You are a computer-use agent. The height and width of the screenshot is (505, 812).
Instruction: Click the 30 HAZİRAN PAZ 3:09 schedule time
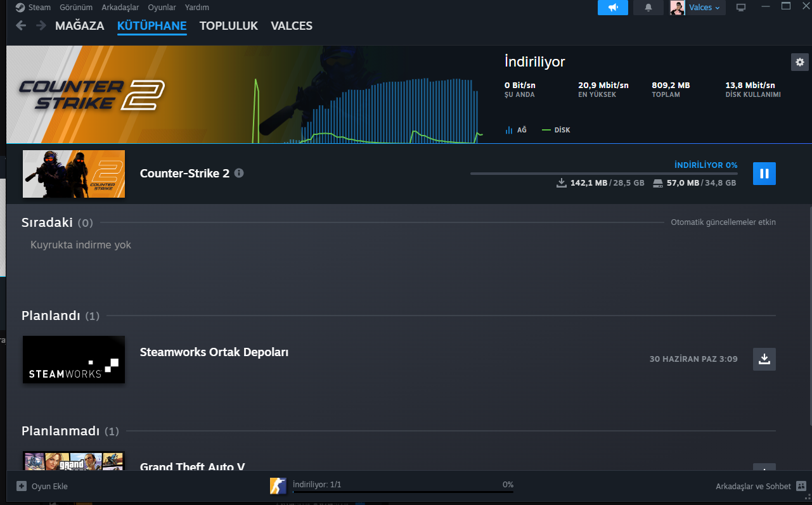[x=693, y=359]
